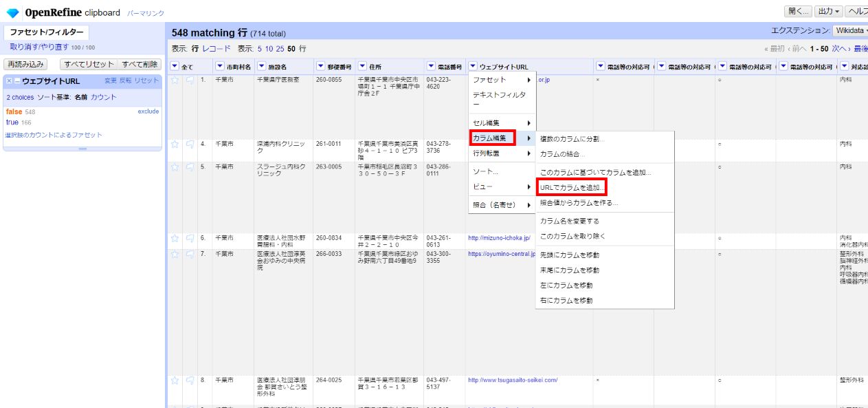The image size is (868, 408).
Task: Go to next page with 次へ
Action: (x=841, y=49)
